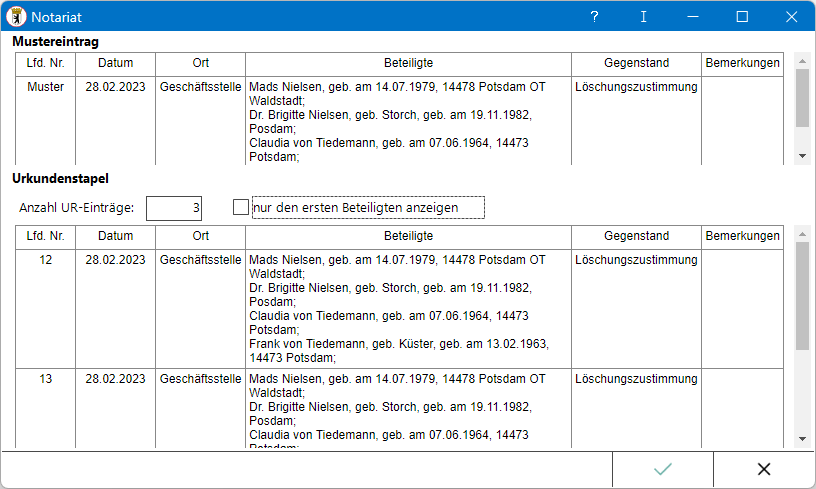This screenshot has width=816, height=489.
Task: Confirm with the green checkmark button
Action: coord(662,469)
